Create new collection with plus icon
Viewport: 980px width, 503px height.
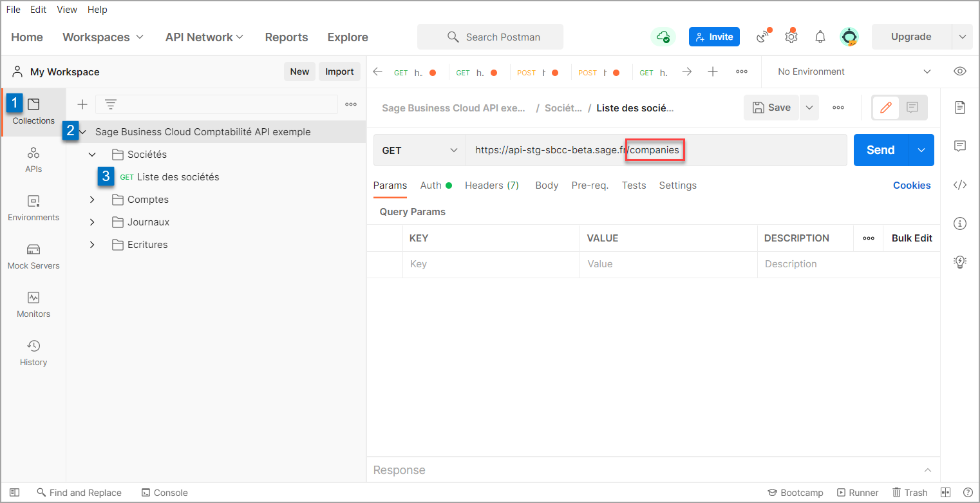(x=82, y=104)
